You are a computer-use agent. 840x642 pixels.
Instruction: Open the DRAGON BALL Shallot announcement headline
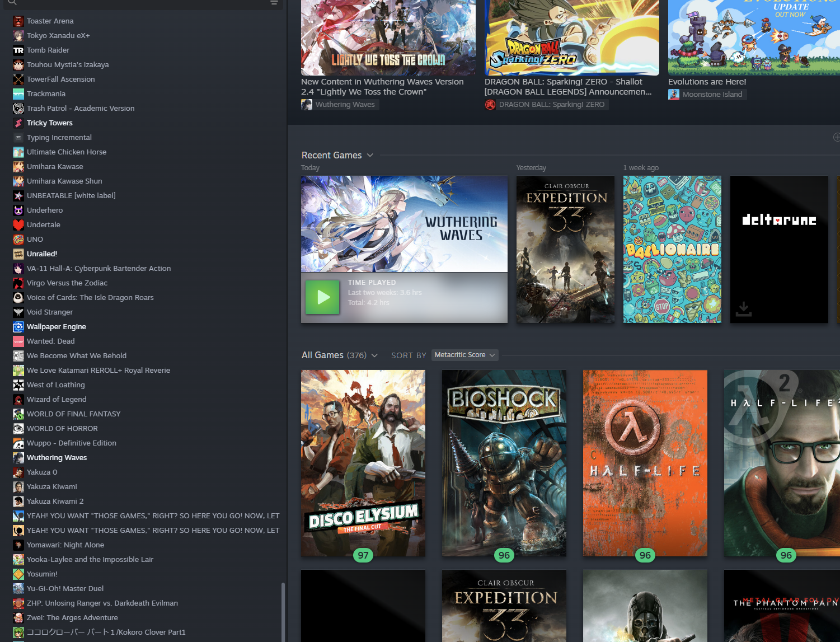[568, 87]
